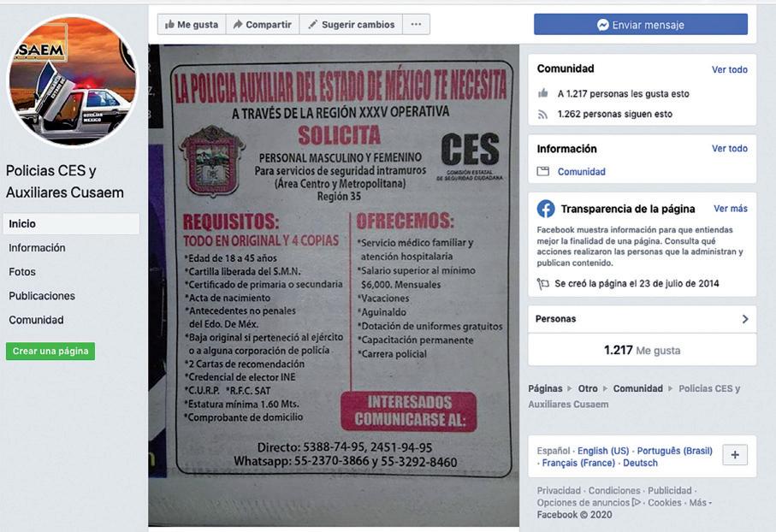
Task: Open Ver todo in Comunidad section
Action: [730, 70]
